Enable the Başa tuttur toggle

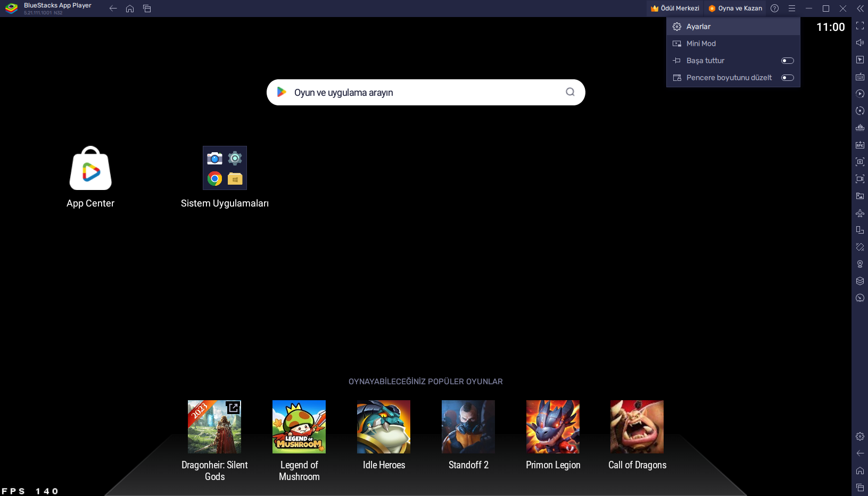point(787,61)
